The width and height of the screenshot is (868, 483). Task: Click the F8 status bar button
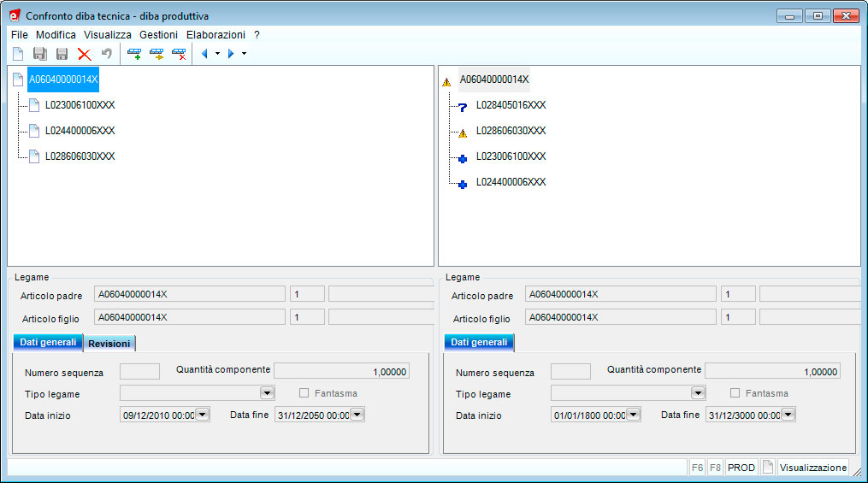pos(715,468)
